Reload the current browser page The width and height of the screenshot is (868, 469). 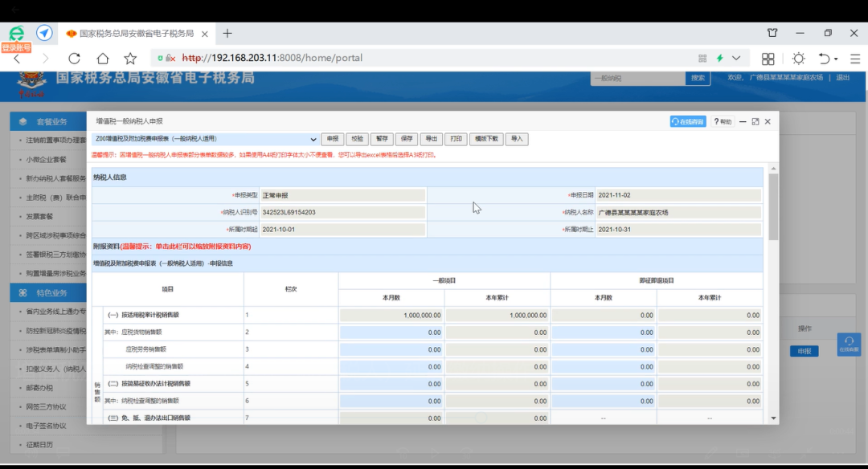pos(74,58)
